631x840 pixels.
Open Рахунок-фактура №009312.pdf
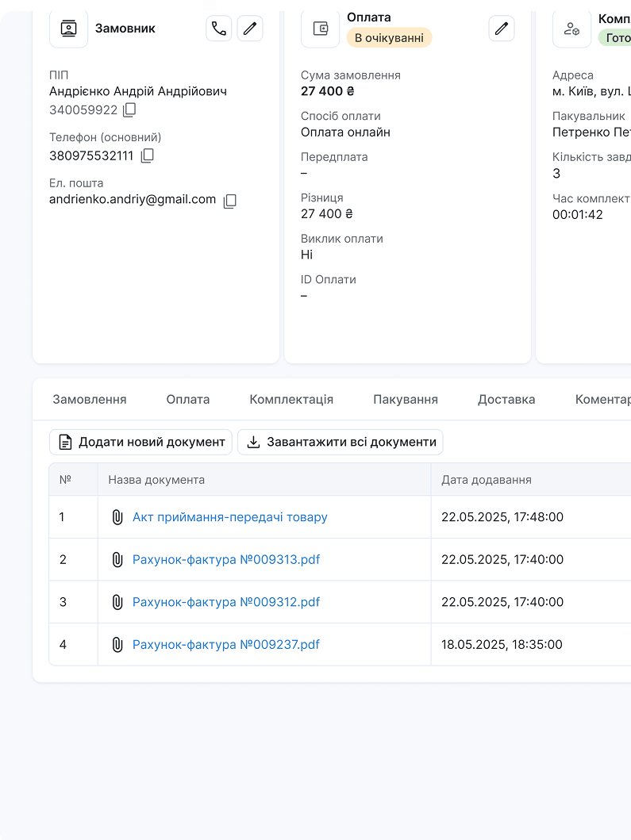[225, 602]
